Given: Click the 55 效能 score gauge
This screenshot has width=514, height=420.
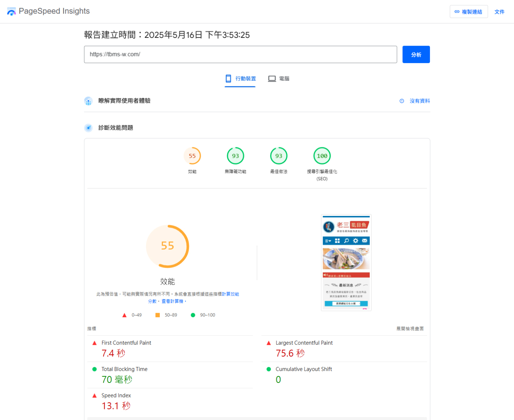Looking at the screenshot, I should click(192, 156).
